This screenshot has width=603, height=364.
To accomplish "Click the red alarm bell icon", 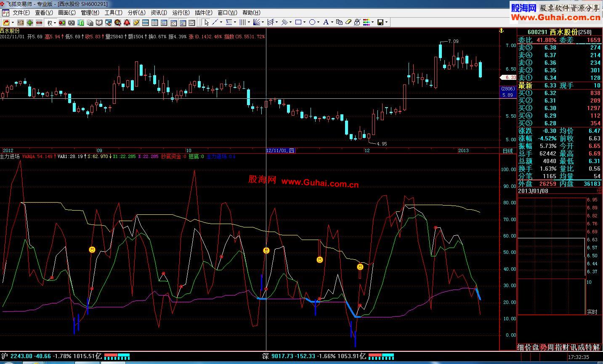I will (x=127, y=22).
